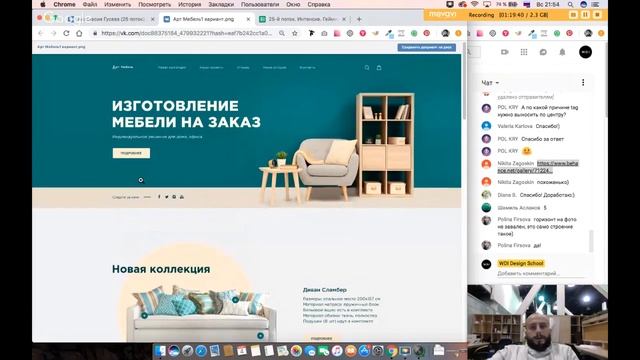640x360 pixels.
Task: Go back in Chrome history
Action: pyautogui.click(x=40, y=33)
